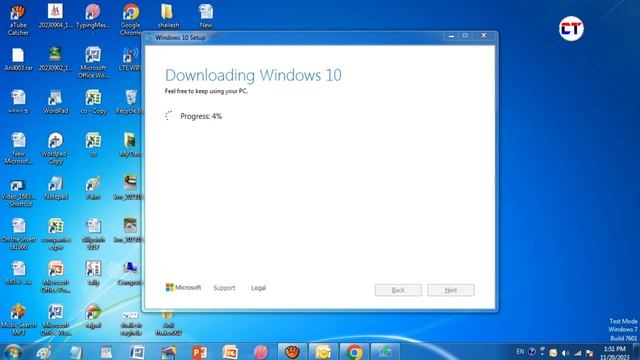This screenshot has width=640, height=360.
Task: Open Word icon in taskbar
Action: 137,351
